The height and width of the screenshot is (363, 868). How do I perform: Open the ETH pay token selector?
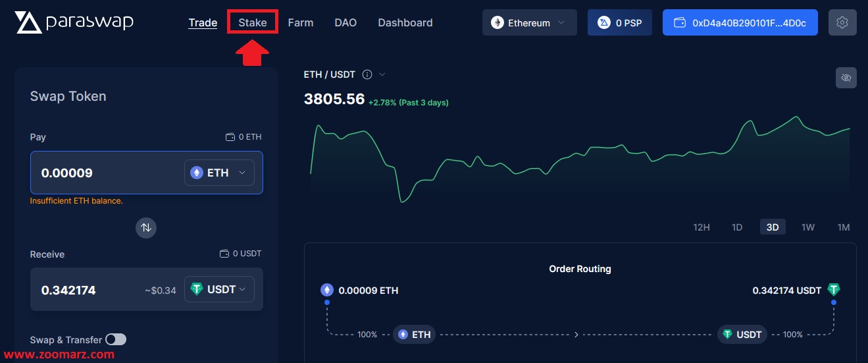219,173
